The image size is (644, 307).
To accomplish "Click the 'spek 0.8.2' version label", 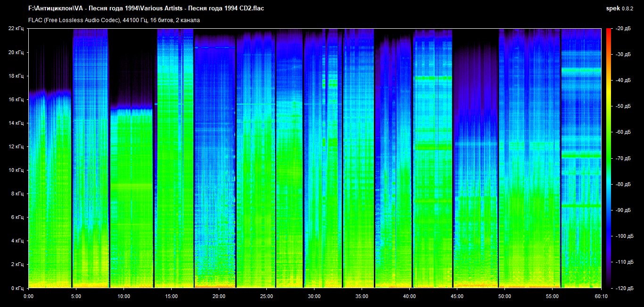I will (x=619, y=9).
